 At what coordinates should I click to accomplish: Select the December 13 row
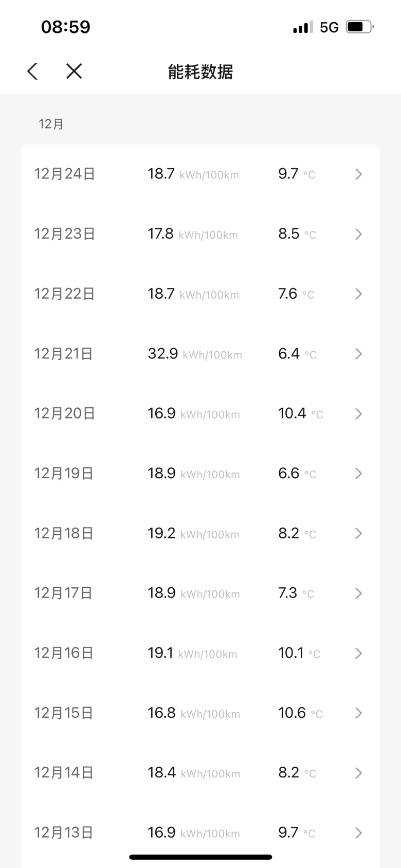[200, 833]
